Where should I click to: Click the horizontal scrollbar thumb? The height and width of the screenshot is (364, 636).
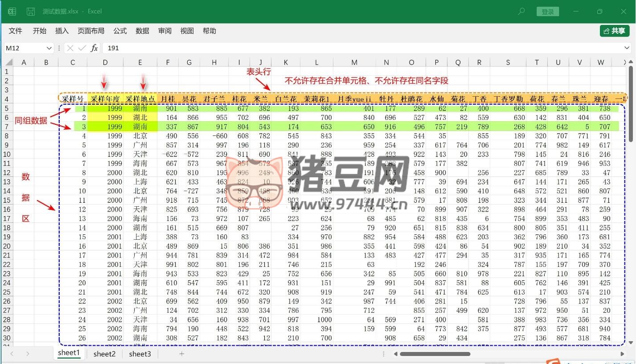click(435, 354)
